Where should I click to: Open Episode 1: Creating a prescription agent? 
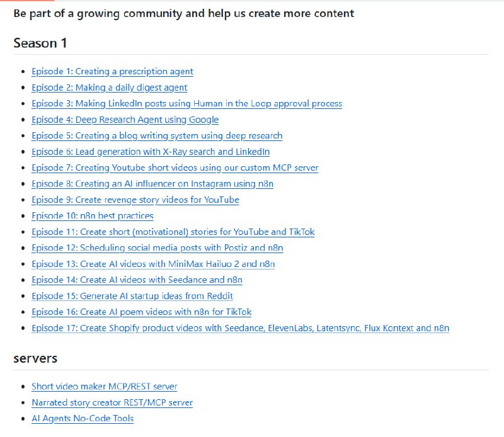tap(112, 72)
